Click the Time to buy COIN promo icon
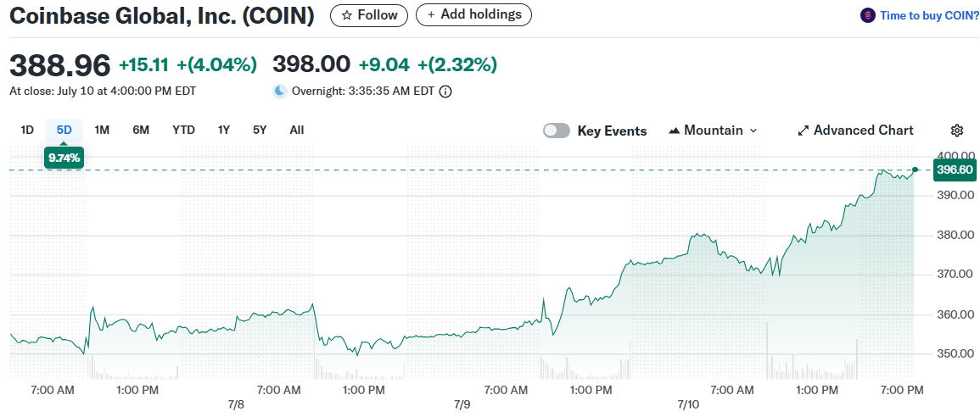980x417 pixels. [867, 15]
